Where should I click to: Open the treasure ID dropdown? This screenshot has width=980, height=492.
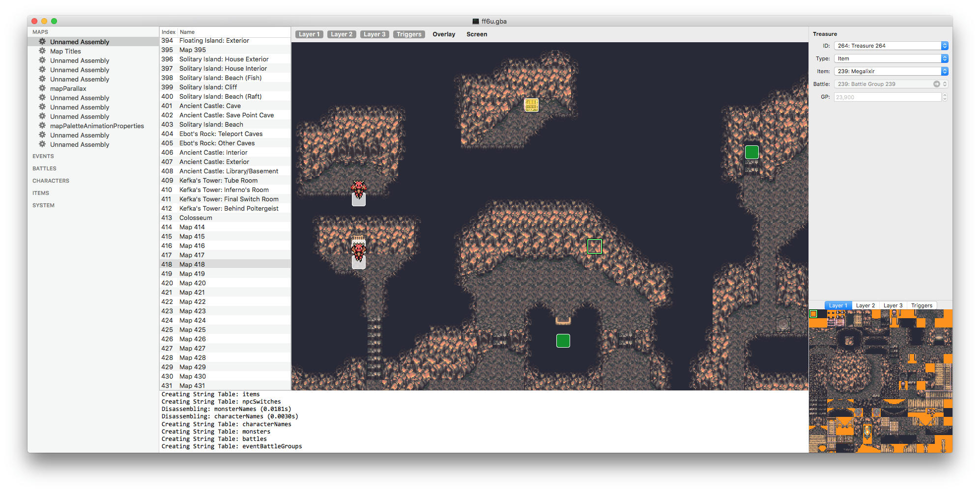click(x=891, y=46)
